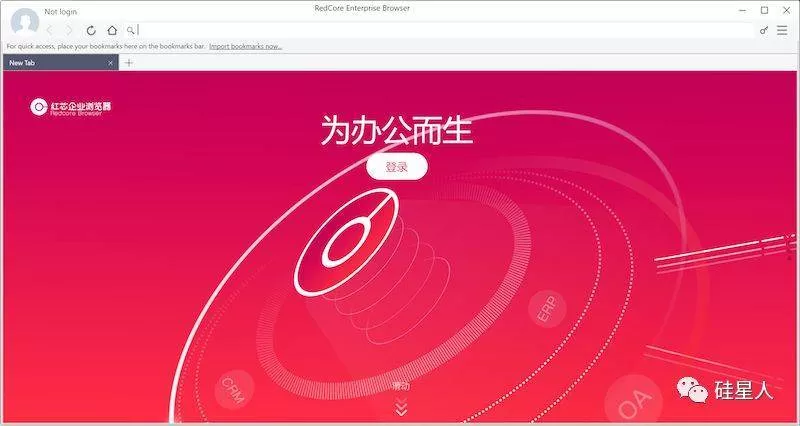Click the 为办公而生 headline
The width and height of the screenshot is (800, 426).
coord(396,130)
